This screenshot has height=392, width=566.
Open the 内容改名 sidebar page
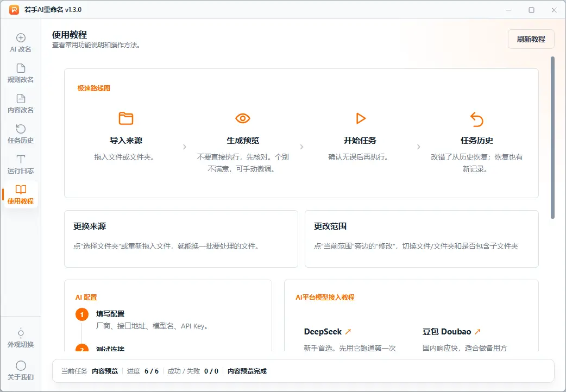click(x=21, y=104)
